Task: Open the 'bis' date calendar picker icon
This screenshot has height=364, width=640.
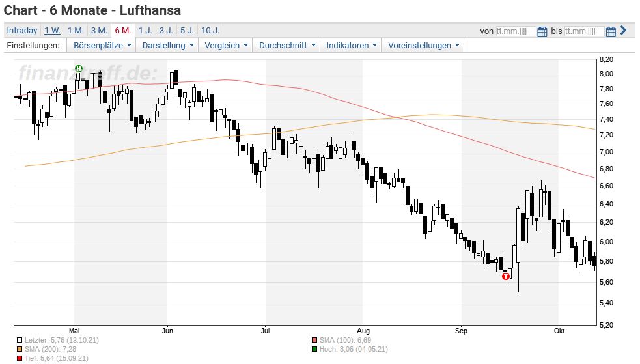Action: click(x=611, y=31)
